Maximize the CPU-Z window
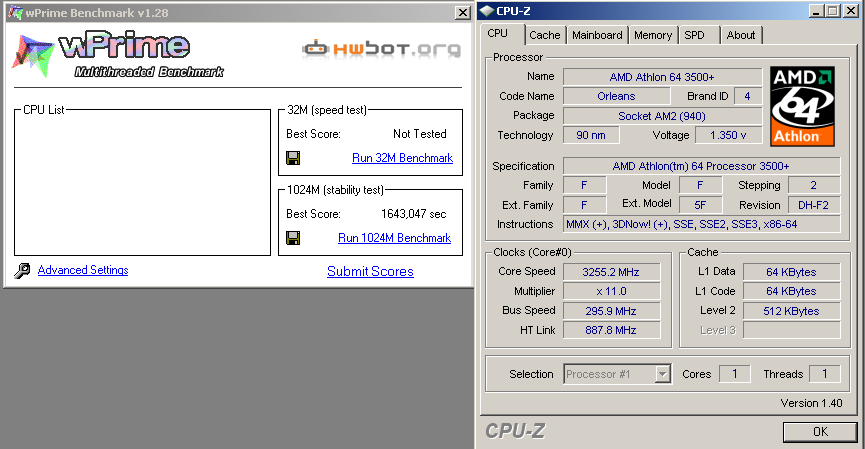The width and height of the screenshot is (865, 449). pyautogui.click(x=833, y=11)
